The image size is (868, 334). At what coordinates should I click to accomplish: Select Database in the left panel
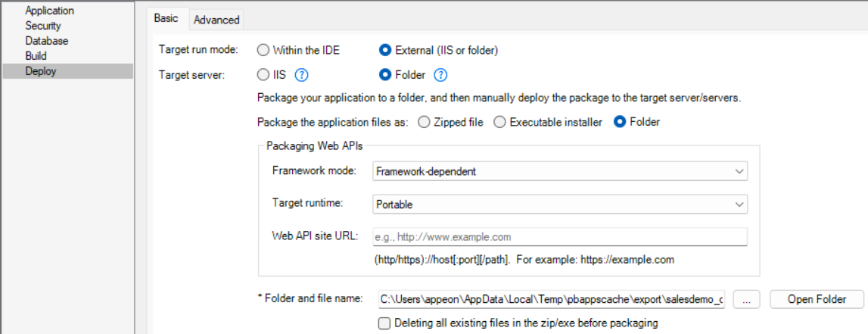coord(46,41)
